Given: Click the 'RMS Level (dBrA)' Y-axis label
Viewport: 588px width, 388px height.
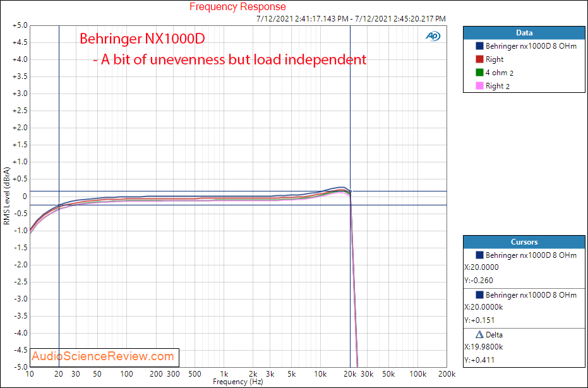Looking at the screenshot, I should (x=6, y=196).
